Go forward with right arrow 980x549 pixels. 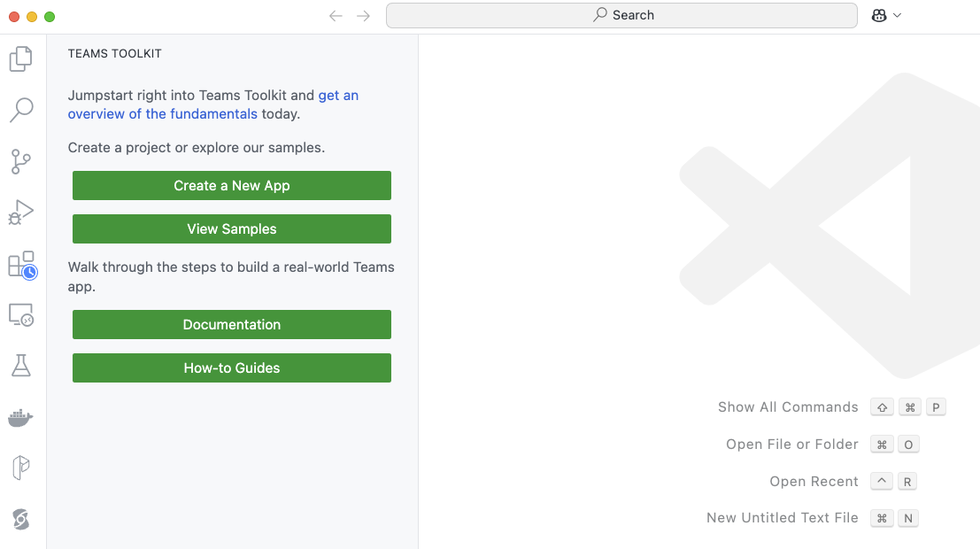[363, 15]
